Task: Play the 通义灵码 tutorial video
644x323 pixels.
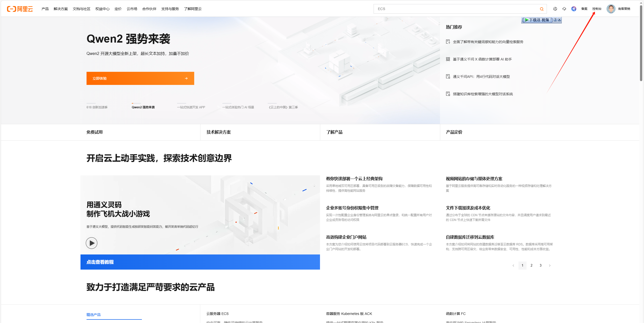Action: click(x=92, y=243)
